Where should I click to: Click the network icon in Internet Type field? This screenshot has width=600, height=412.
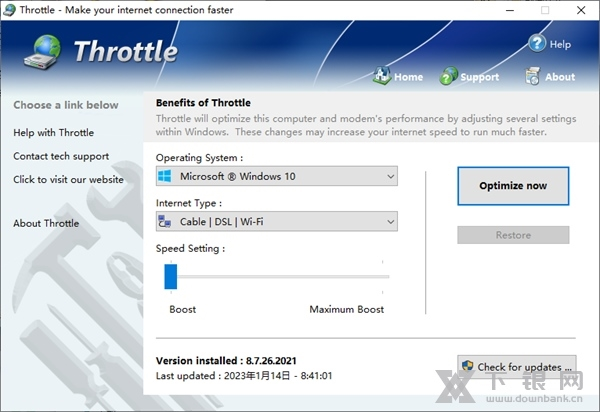coord(166,221)
